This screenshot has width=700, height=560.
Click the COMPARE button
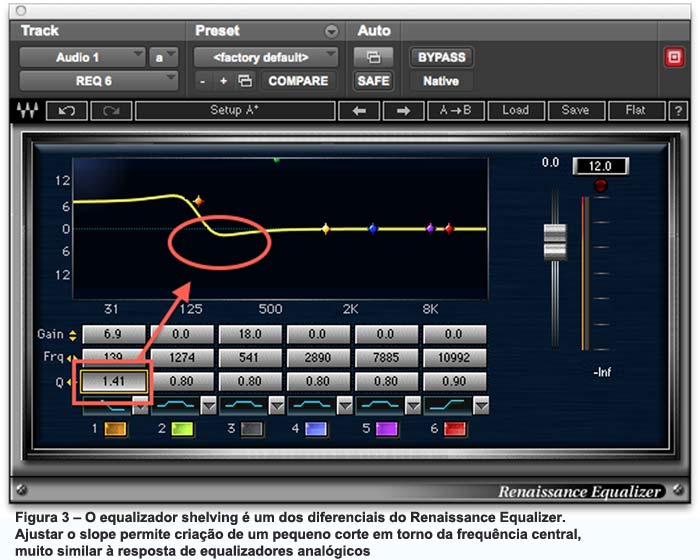298,81
